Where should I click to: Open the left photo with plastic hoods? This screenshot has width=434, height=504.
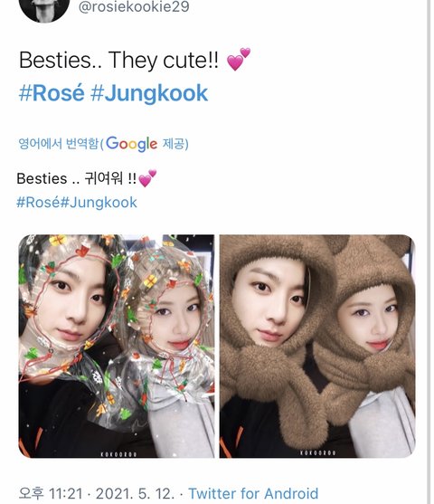click(117, 347)
